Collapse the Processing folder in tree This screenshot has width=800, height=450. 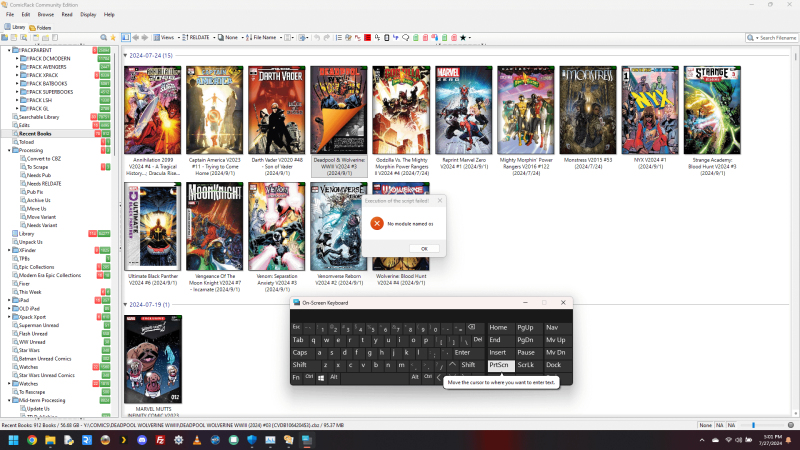(x=11, y=150)
